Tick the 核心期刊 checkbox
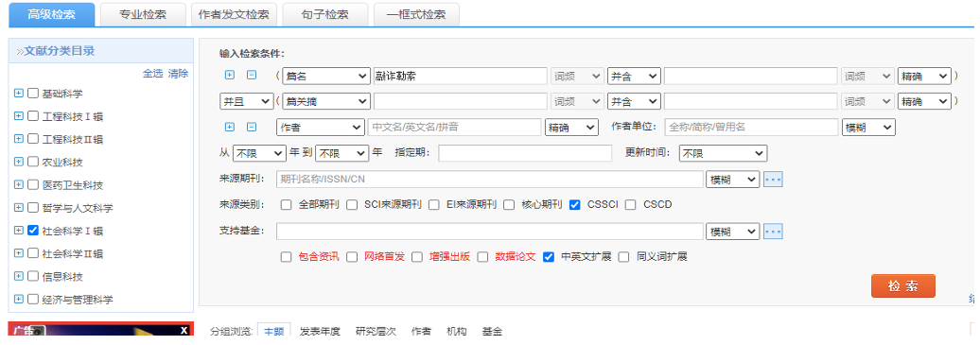The height and width of the screenshot is (345, 980). (x=509, y=204)
